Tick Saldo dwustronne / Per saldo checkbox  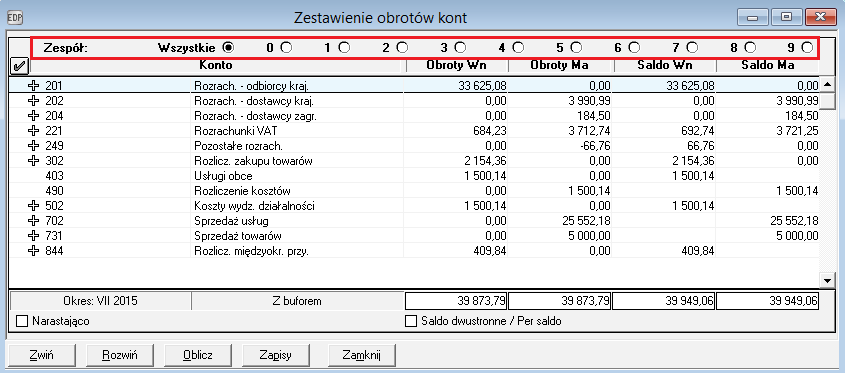tap(411, 321)
